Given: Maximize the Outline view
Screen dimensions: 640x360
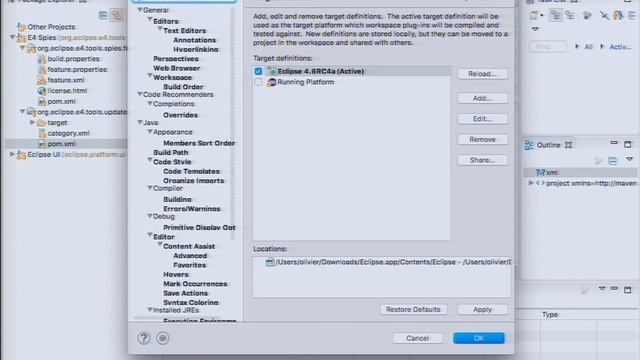Looking at the screenshot, I should point(628,144).
